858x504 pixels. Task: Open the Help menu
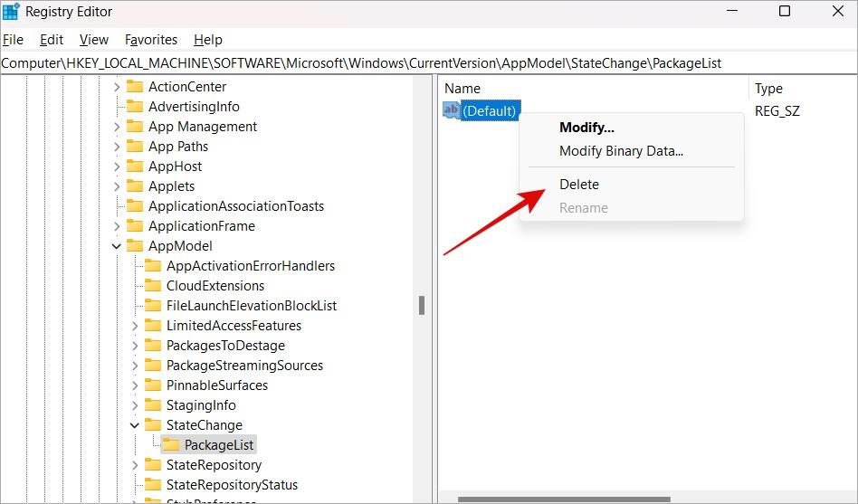click(208, 40)
